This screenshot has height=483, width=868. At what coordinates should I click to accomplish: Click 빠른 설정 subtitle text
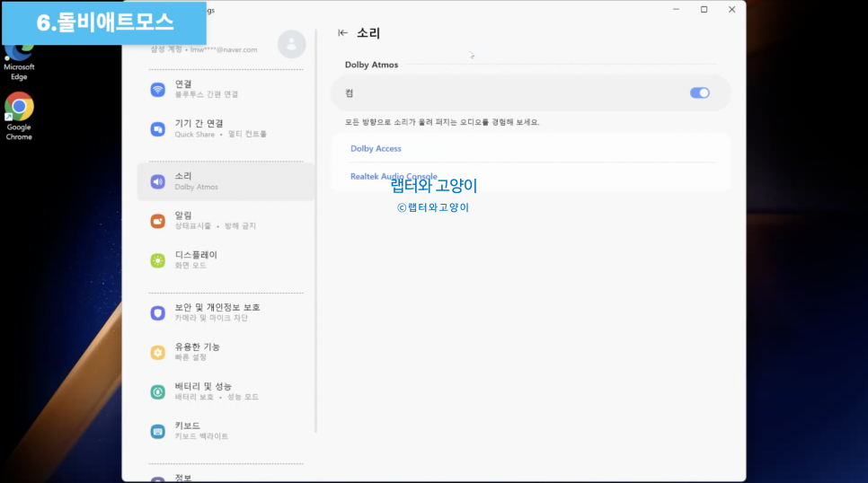190,357
